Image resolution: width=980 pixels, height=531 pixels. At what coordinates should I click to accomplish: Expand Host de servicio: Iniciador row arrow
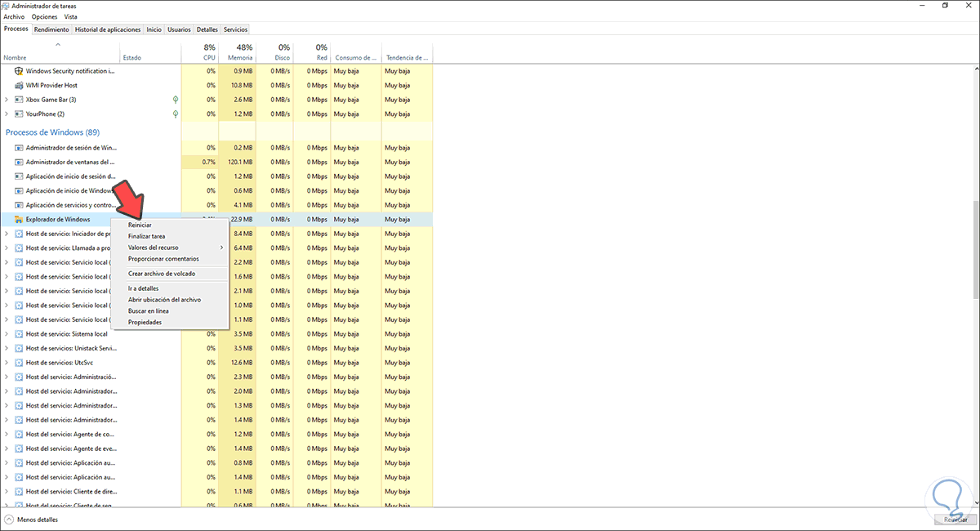[7, 234]
